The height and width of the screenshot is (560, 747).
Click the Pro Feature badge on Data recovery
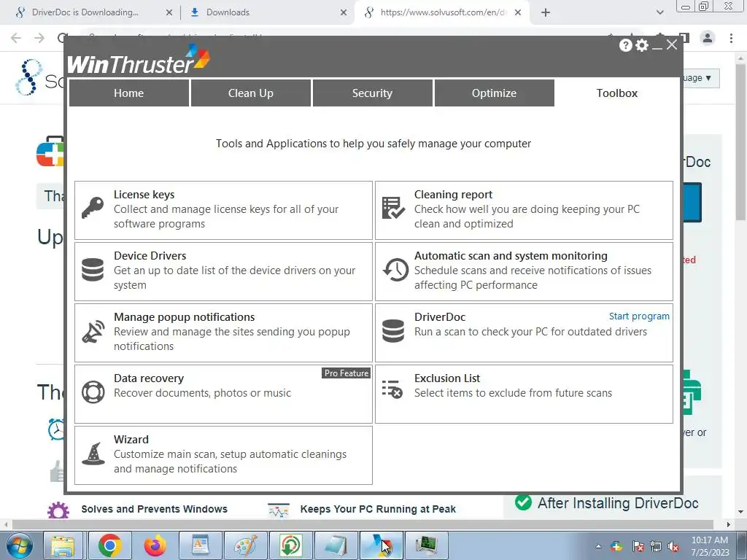[x=347, y=373]
